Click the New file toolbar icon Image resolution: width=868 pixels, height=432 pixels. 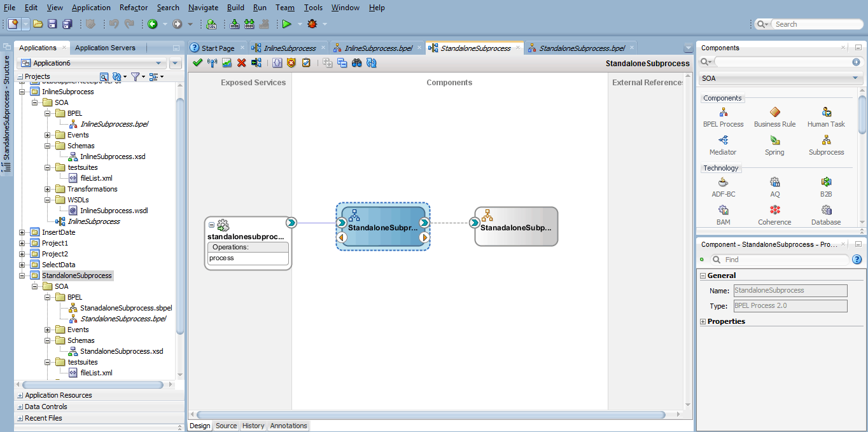(x=13, y=24)
